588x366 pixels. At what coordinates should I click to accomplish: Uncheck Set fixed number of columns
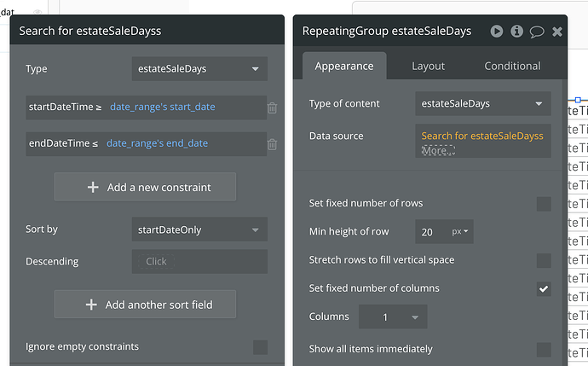point(544,289)
